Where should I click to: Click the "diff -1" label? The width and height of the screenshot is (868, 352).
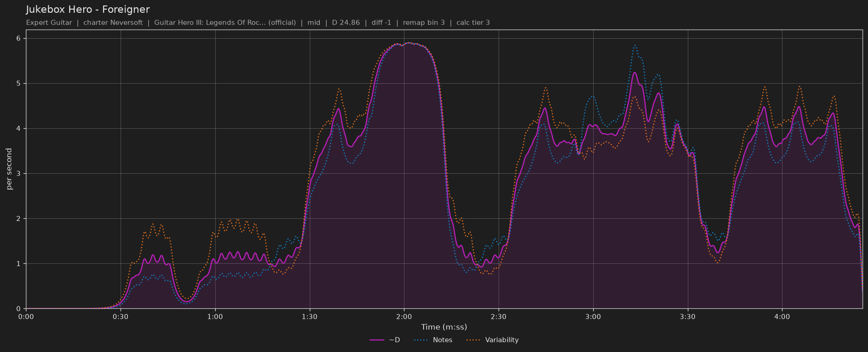(x=381, y=23)
